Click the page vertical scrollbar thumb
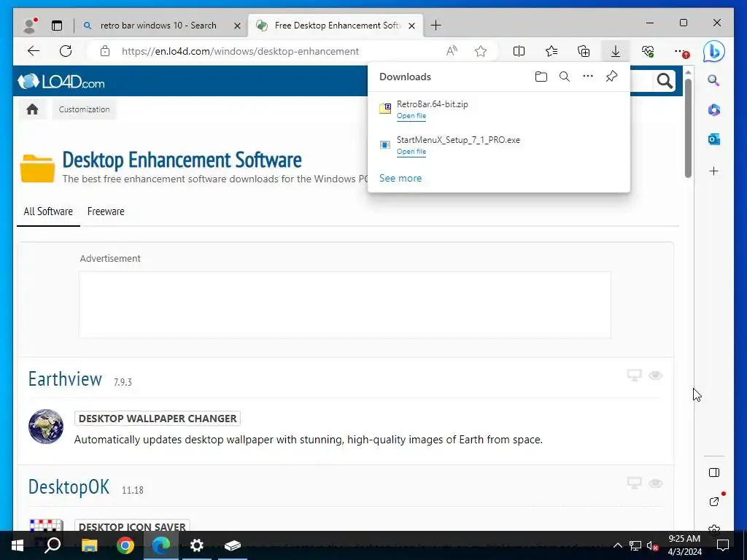 [688, 128]
